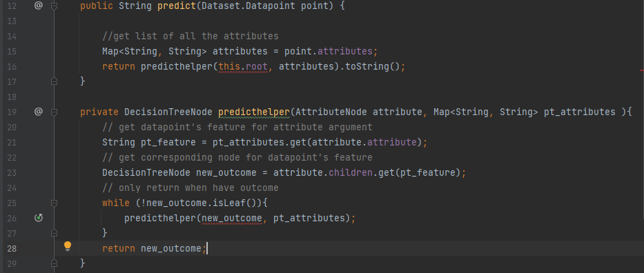Click the recursive call icon on line 26
Image resolution: width=644 pixels, height=273 pixels.
(x=38, y=218)
